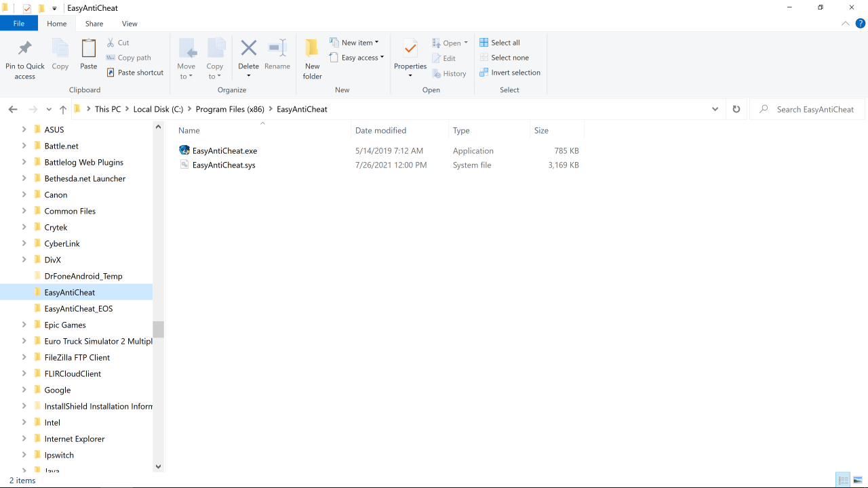Click the Paste icon in Clipboard group

click(89, 49)
